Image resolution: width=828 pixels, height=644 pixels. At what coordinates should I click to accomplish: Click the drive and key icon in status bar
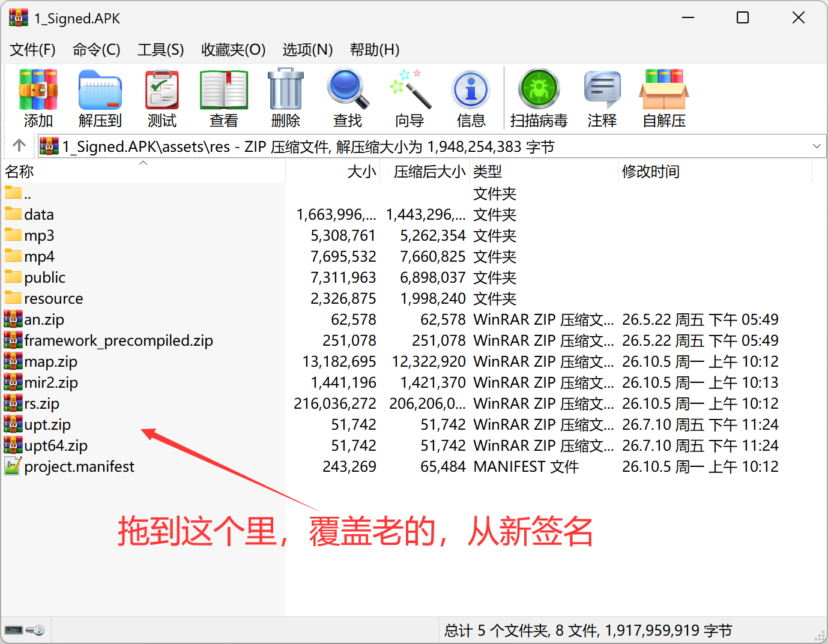[25, 630]
